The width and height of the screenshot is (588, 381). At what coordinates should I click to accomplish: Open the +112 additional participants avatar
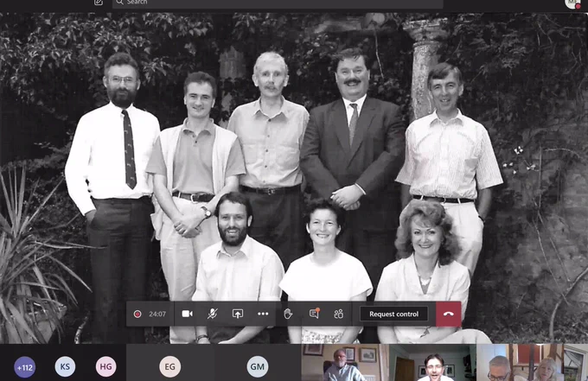[25, 367]
